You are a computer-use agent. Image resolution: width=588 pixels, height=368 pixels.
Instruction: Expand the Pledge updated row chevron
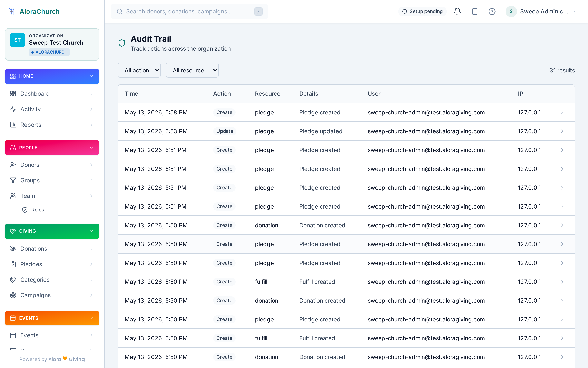click(x=562, y=131)
